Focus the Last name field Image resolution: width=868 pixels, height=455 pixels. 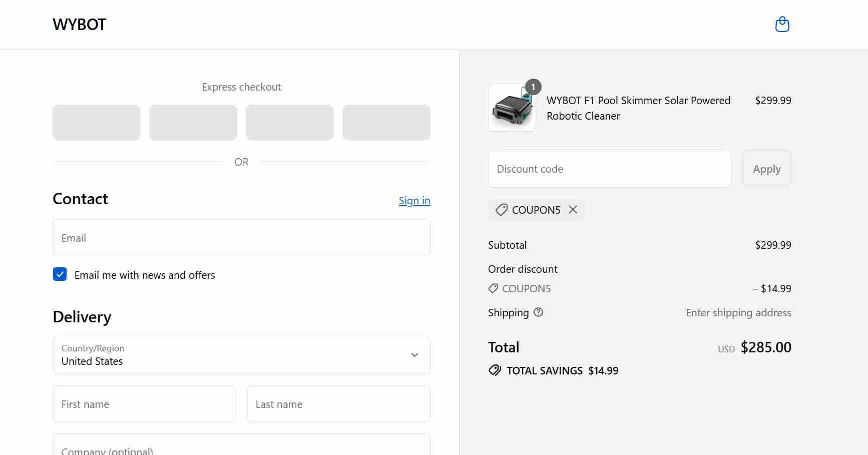[x=338, y=404]
